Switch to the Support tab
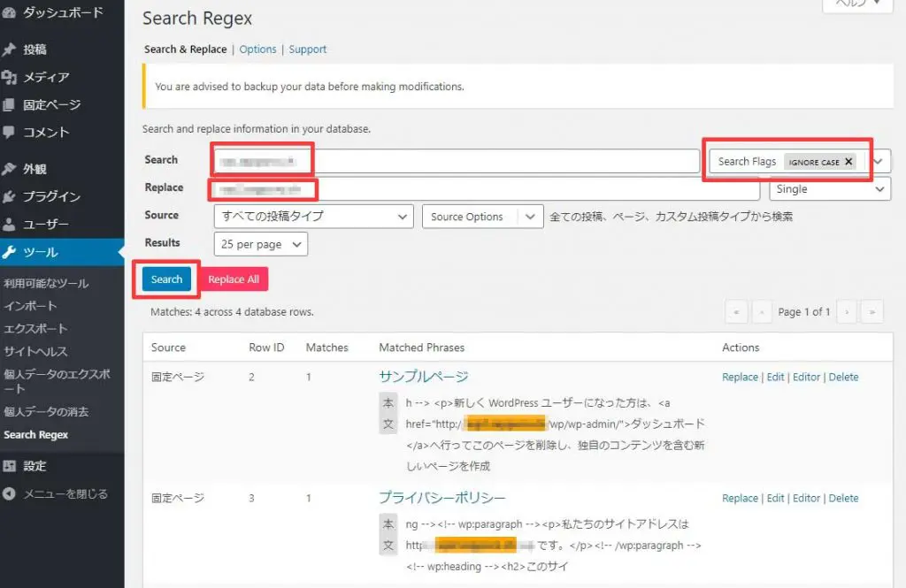This screenshot has width=906, height=588. coord(307,50)
